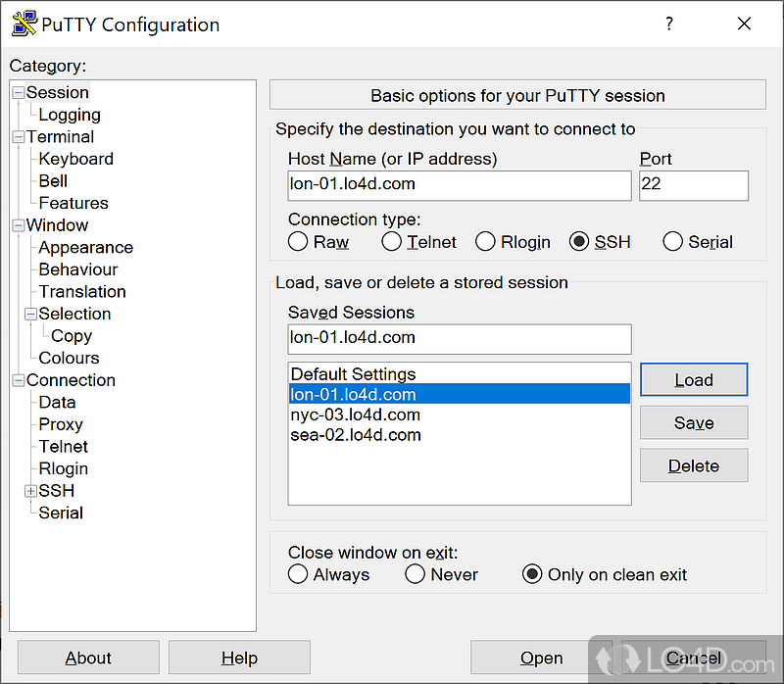Image resolution: width=784 pixels, height=684 pixels.
Task: Open the Connection category
Action: 71,380
